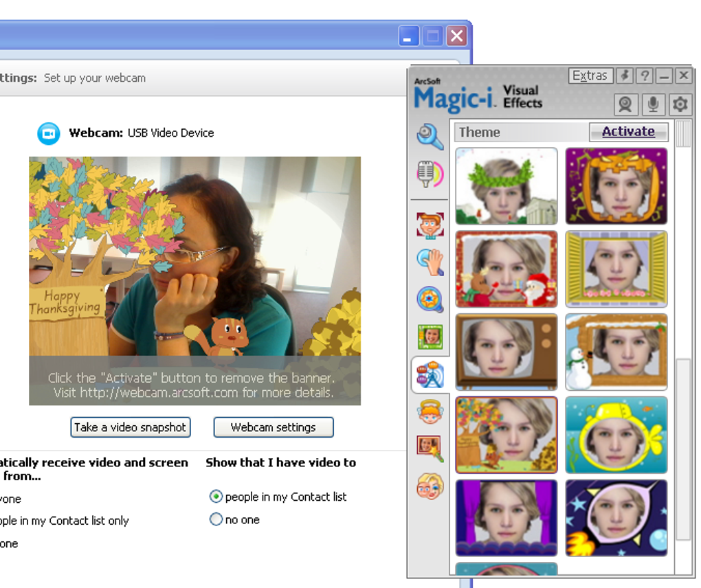The image size is (701, 588).
Task: Click the Theme panel header label
Action: [x=479, y=133]
